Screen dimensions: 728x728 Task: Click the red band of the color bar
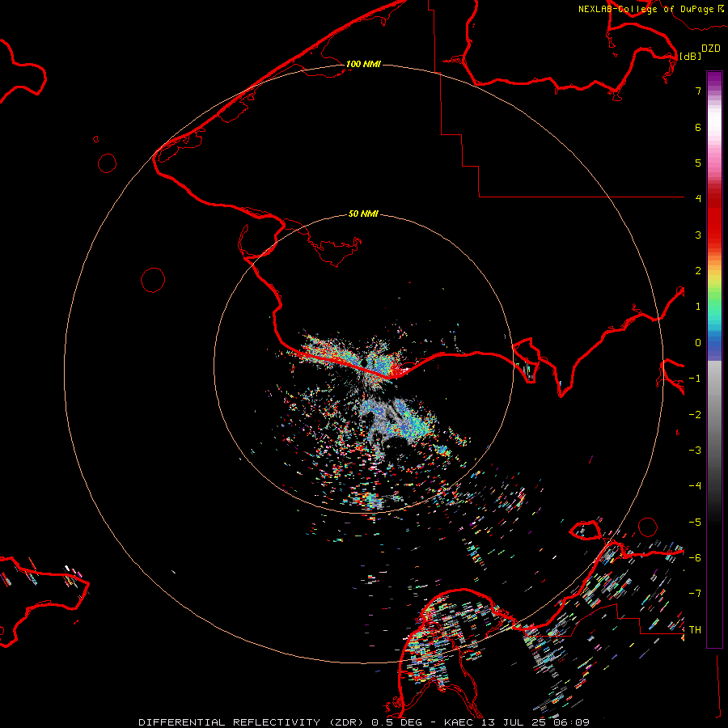[x=714, y=218]
